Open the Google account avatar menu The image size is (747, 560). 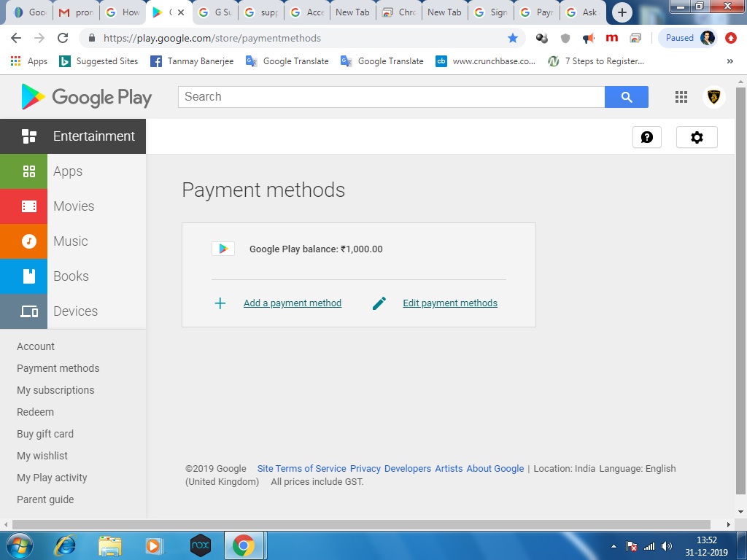(x=713, y=97)
